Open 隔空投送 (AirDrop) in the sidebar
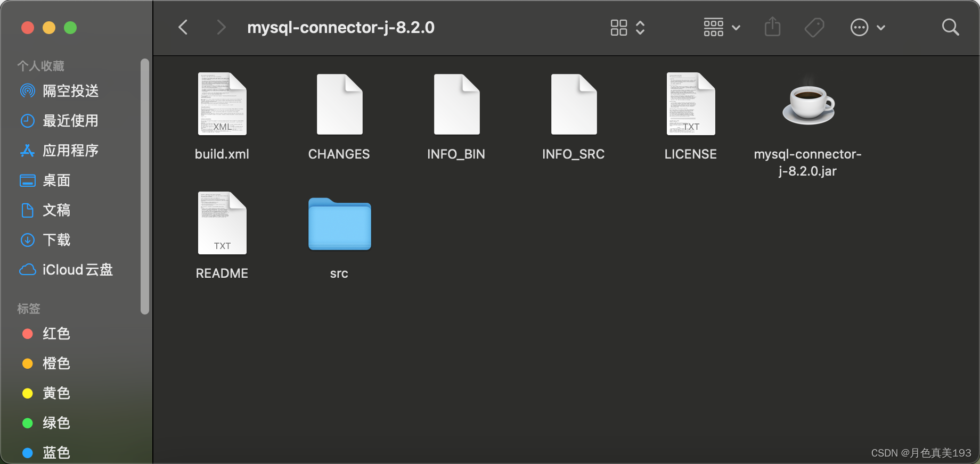The image size is (980, 464). pos(71,91)
